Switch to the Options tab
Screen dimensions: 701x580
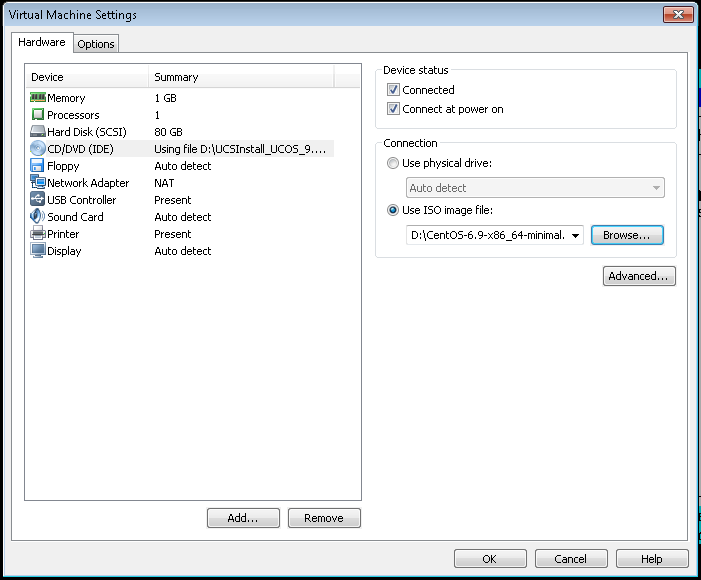pyautogui.click(x=96, y=44)
